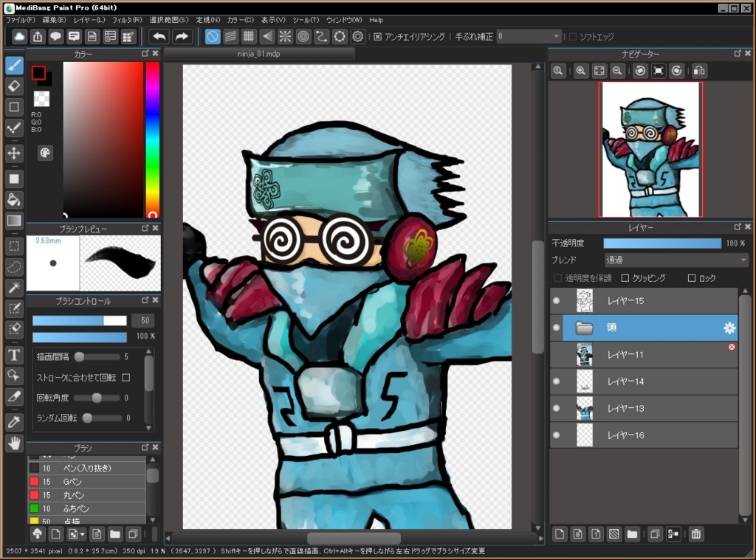Add a new layer folder

coord(632,534)
